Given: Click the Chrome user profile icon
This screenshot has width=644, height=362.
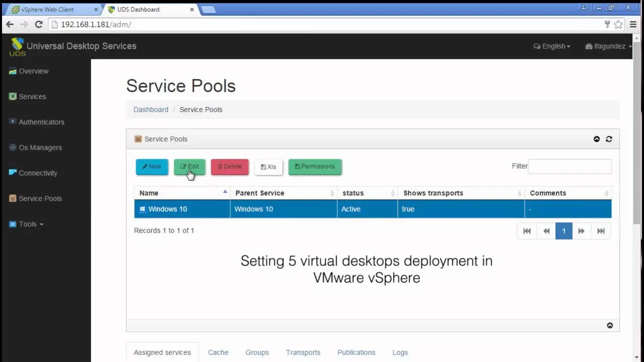Looking at the screenshot, I should [584, 7].
